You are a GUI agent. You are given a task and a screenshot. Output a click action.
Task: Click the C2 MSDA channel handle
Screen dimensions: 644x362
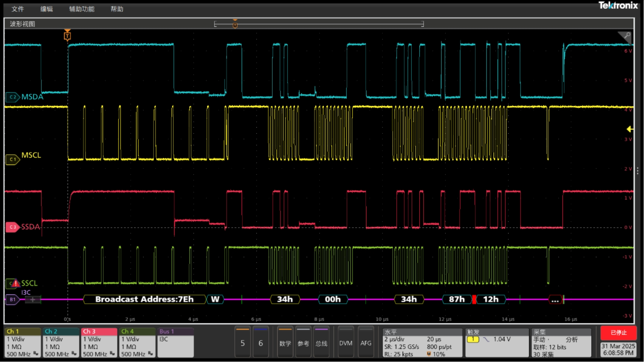tap(13, 97)
